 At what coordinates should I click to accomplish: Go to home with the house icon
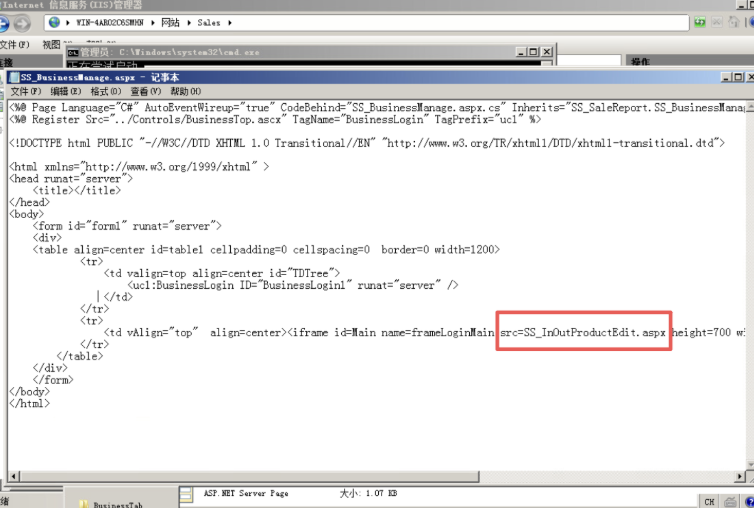point(734,22)
